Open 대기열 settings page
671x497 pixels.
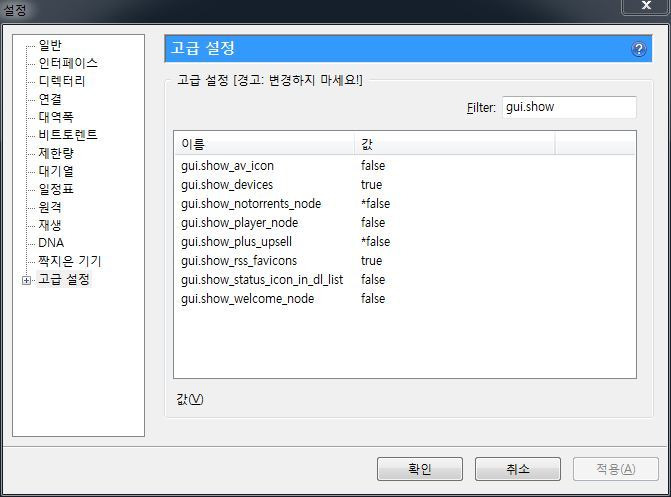pyautogui.click(x=56, y=171)
